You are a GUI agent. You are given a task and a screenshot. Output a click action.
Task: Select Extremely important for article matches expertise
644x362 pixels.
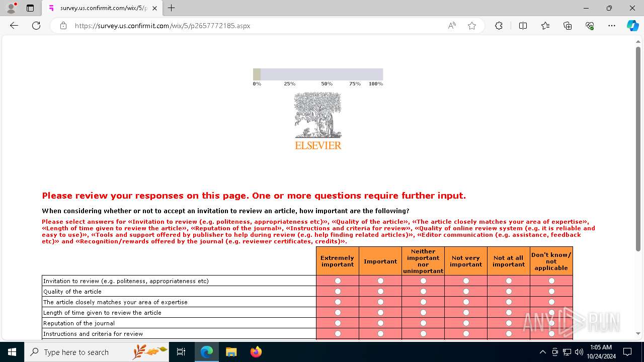(338, 302)
